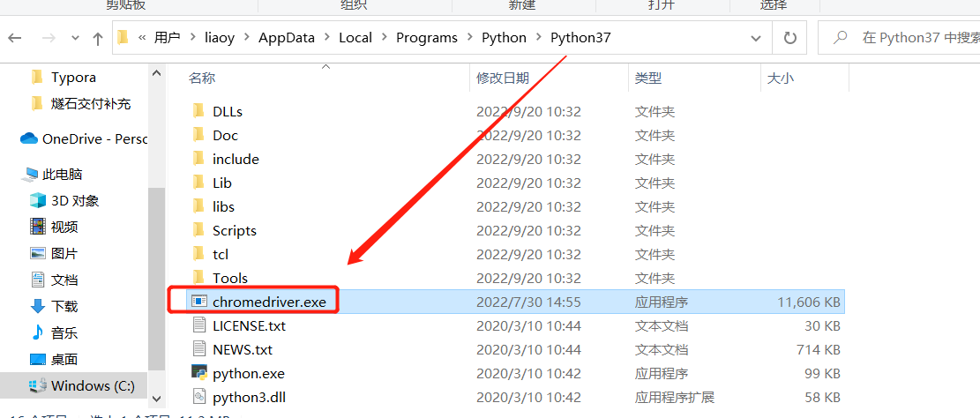Open 视频 in navigation pane
Viewport: 980px width, 418px height.
64,228
